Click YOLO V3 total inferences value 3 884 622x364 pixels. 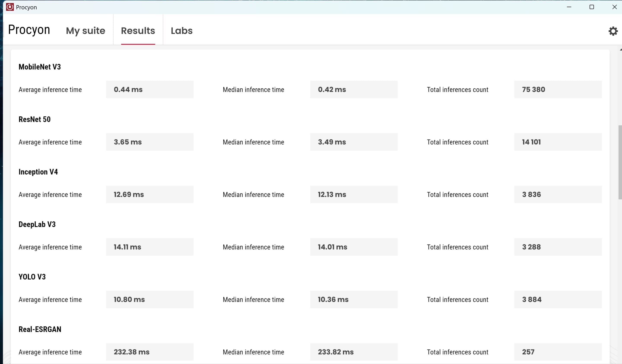pos(532,299)
